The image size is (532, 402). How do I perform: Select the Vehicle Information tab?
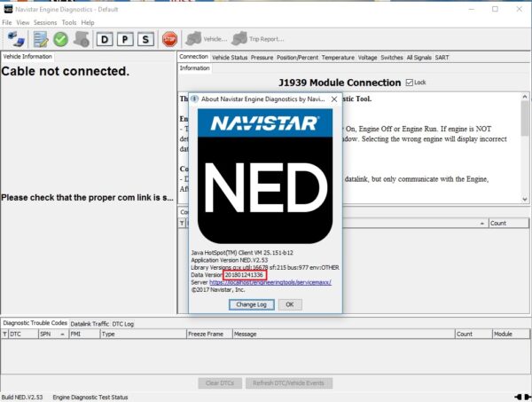point(27,57)
